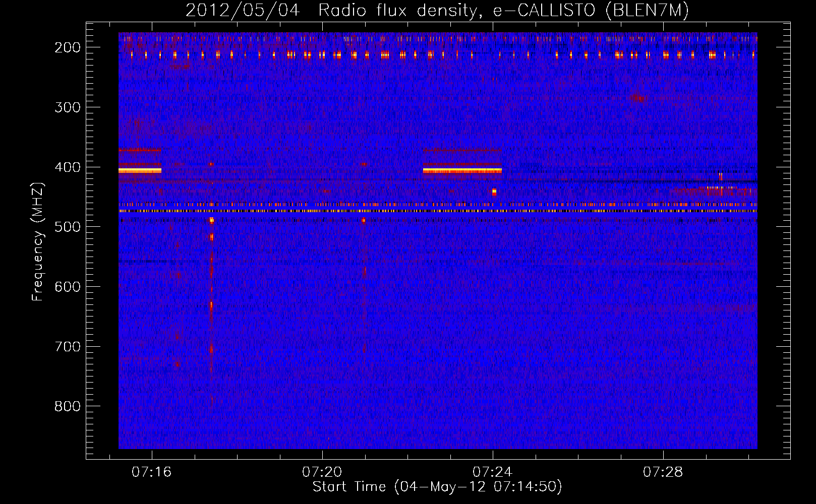Click the 'Start Time (04-May-12 07:14:50)' label

437,487
